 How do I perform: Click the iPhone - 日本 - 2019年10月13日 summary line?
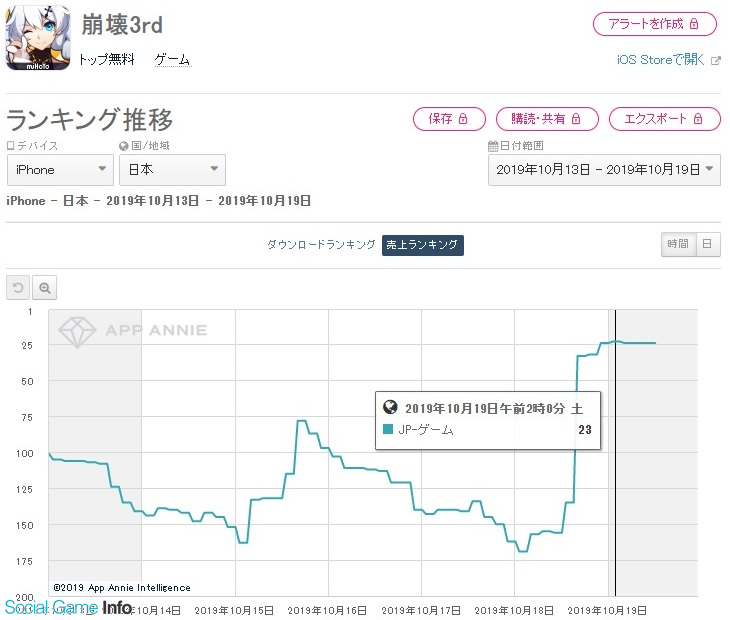pyautogui.click(x=159, y=201)
